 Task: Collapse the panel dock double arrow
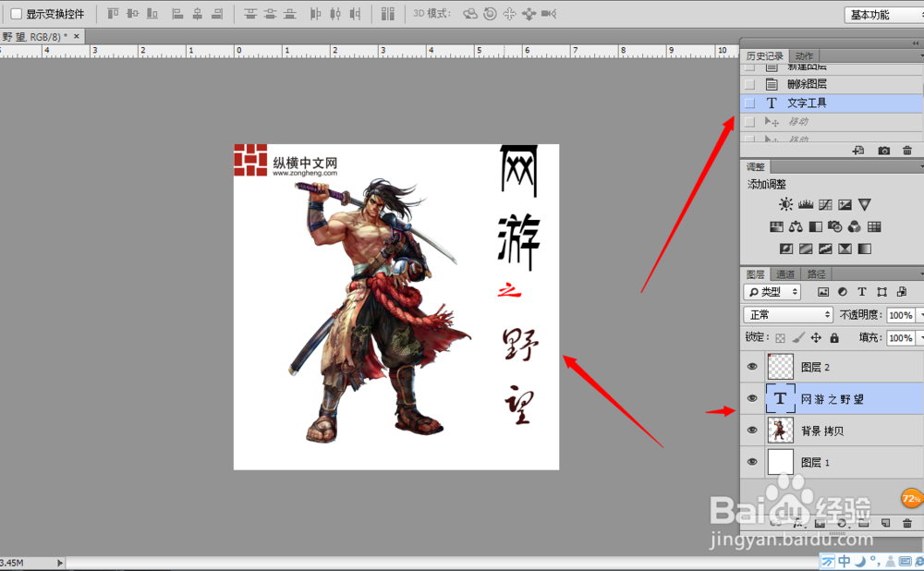915,43
